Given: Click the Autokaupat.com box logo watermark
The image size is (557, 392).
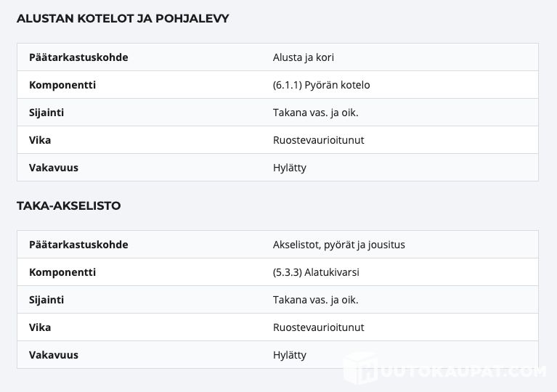Looking at the screenshot, I should 360,369.
